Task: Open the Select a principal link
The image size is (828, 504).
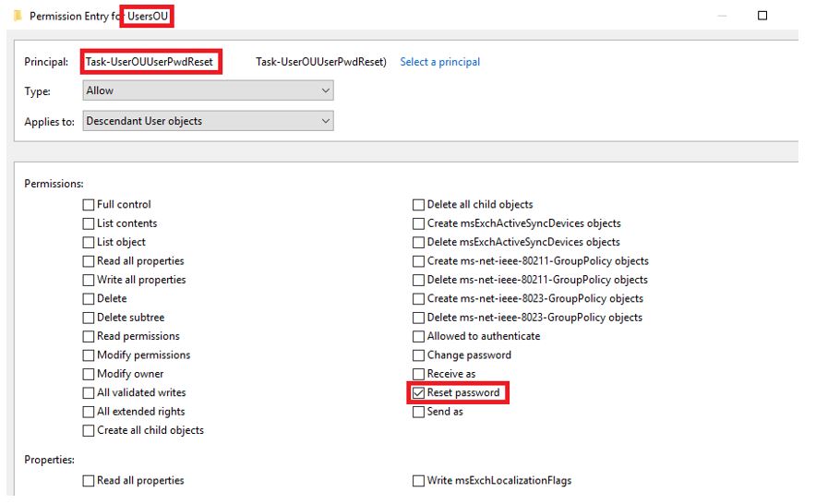Action: (x=440, y=62)
